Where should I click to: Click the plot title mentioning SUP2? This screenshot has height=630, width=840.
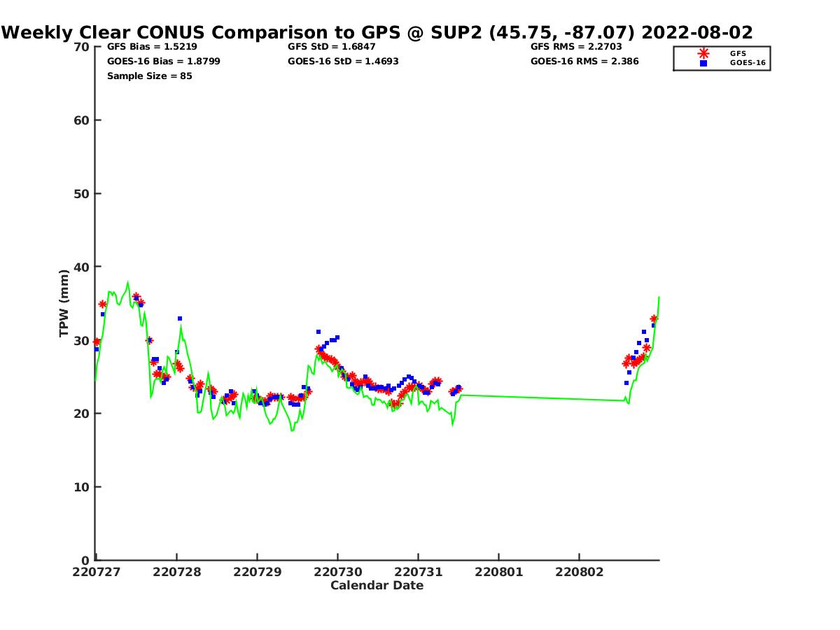tap(377, 32)
